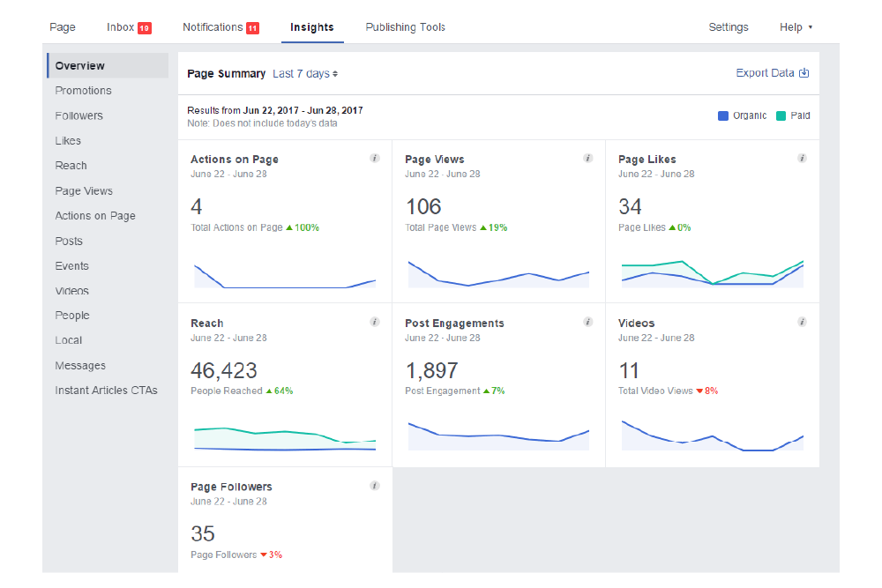Open the Promotions section in sidebar
The height and width of the screenshot is (588, 882).
83,90
